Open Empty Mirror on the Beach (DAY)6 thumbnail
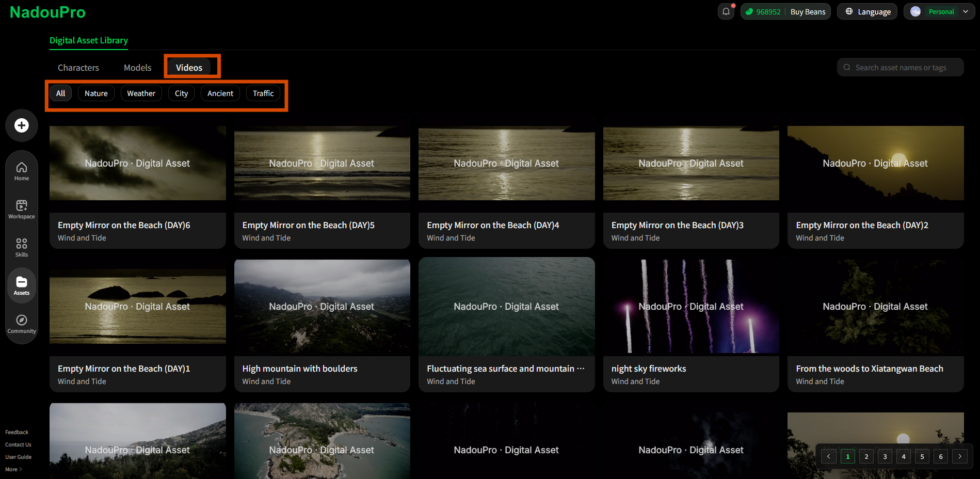Viewport: 980px width, 479px height. (138, 163)
